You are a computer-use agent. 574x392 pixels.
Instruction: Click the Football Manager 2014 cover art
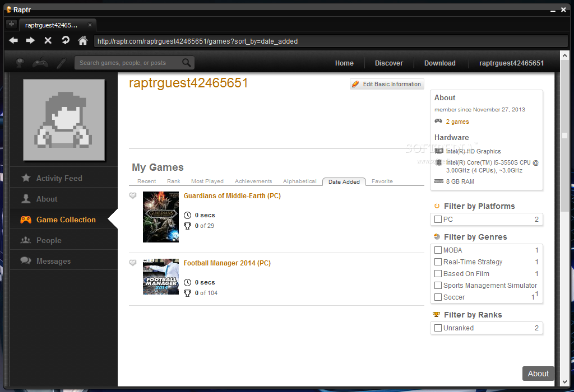click(161, 277)
